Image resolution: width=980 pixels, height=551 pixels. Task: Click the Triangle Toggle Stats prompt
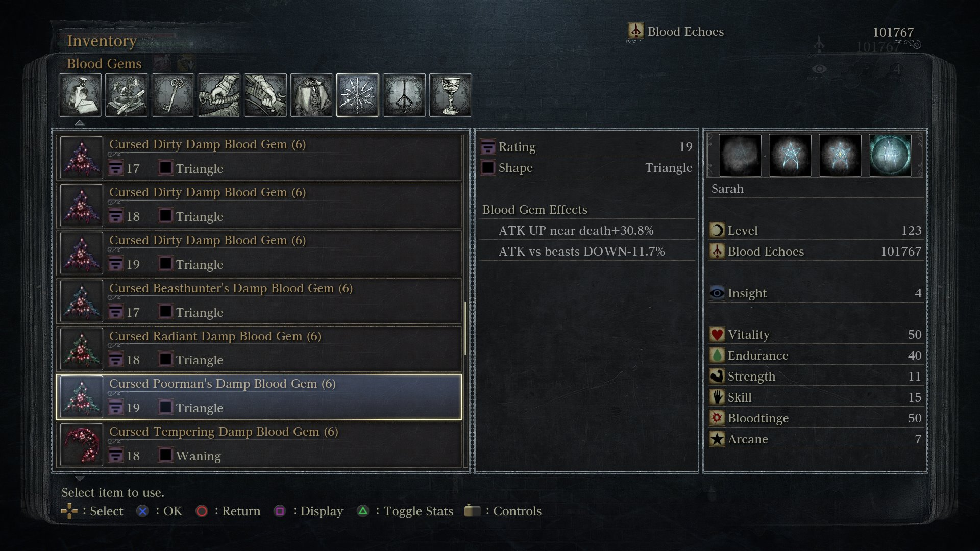405,511
